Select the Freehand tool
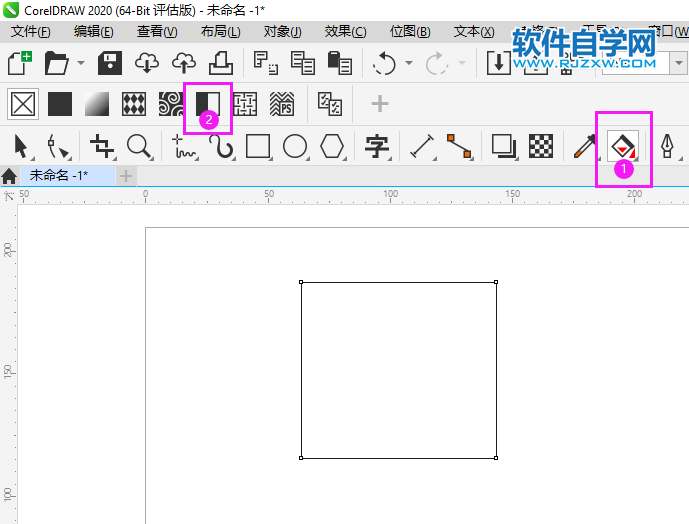Image resolution: width=689 pixels, height=524 pixels. [x=184, y=146]
